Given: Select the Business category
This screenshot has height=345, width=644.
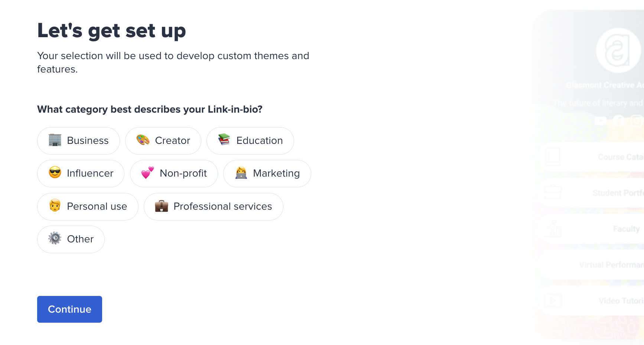Looking at the screenshot, I should (78, 141).
